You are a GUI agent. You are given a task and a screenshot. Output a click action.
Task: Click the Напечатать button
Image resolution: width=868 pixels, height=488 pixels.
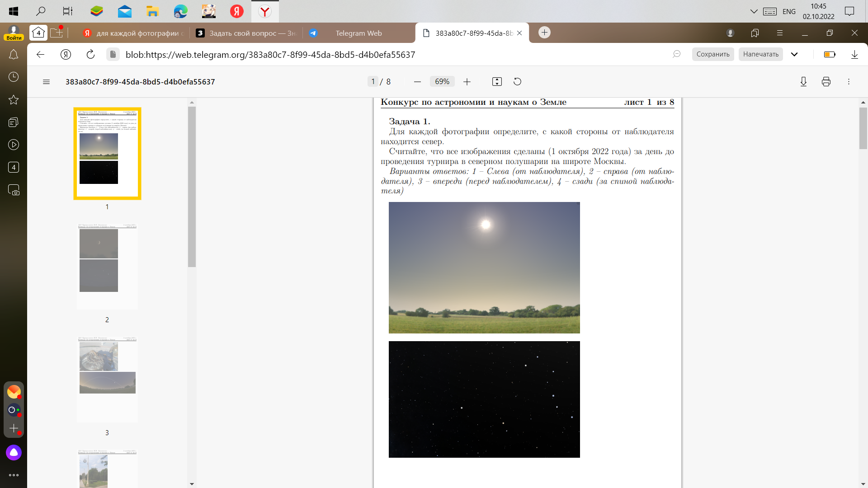coord(760,54)
